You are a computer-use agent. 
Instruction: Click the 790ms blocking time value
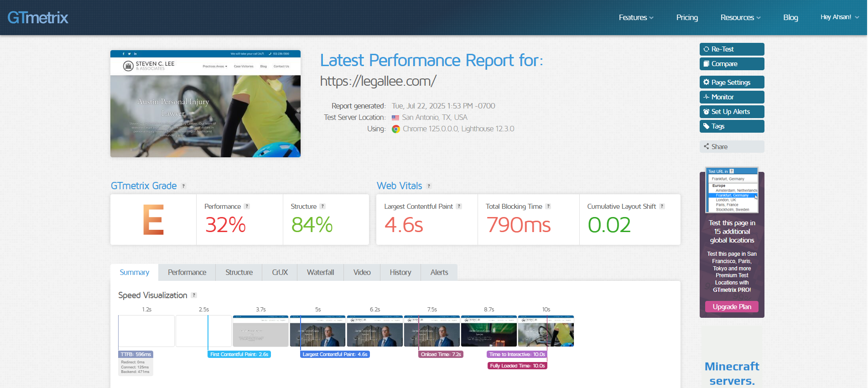click(519, 225)
